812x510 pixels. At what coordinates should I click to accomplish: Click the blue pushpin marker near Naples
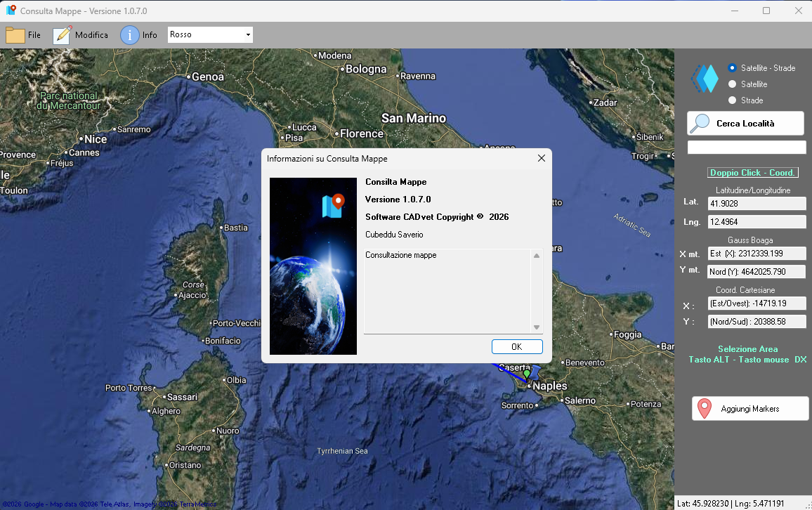tap(535, 372)
